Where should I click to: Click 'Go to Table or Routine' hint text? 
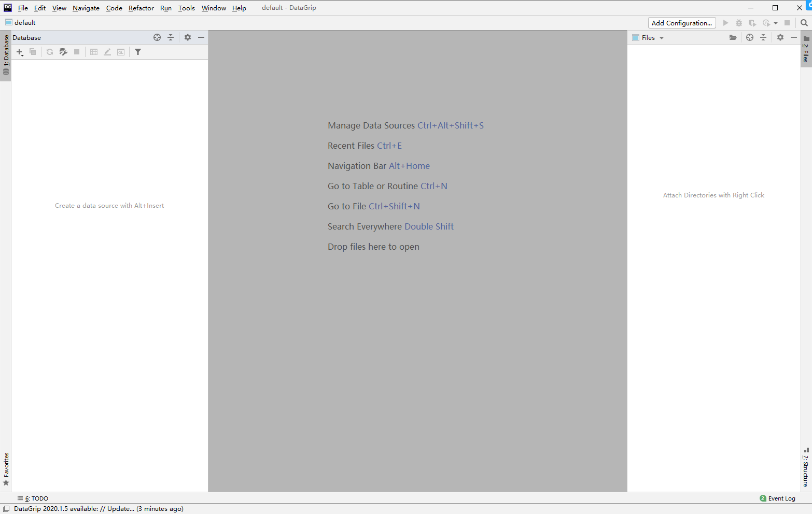(x=387, y=186)
